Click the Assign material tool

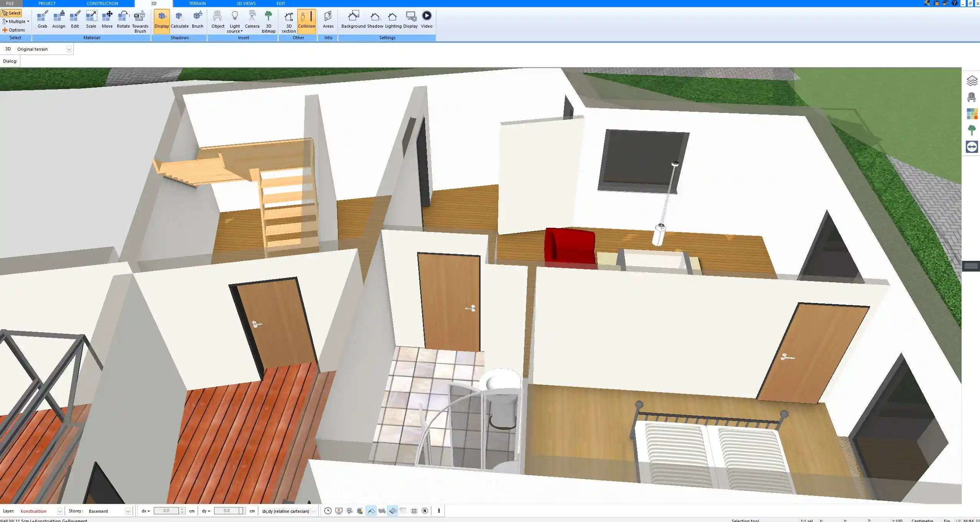coord(58,20)
